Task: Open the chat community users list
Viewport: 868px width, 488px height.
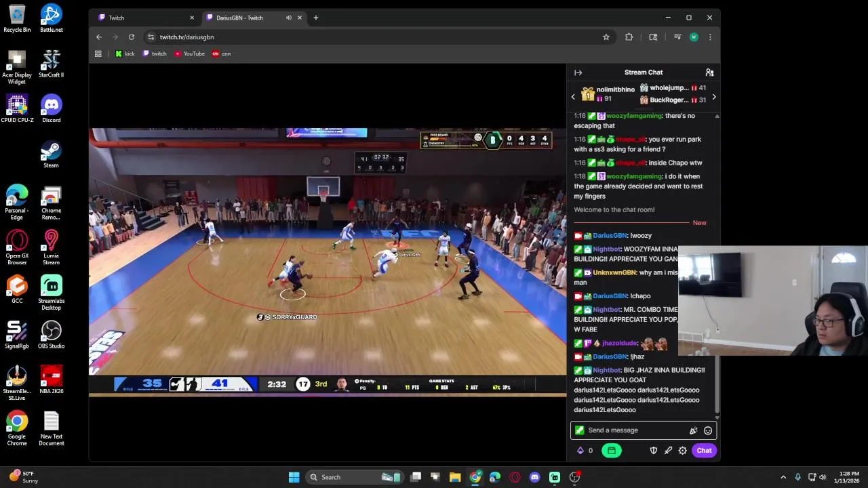Action: 709,73
